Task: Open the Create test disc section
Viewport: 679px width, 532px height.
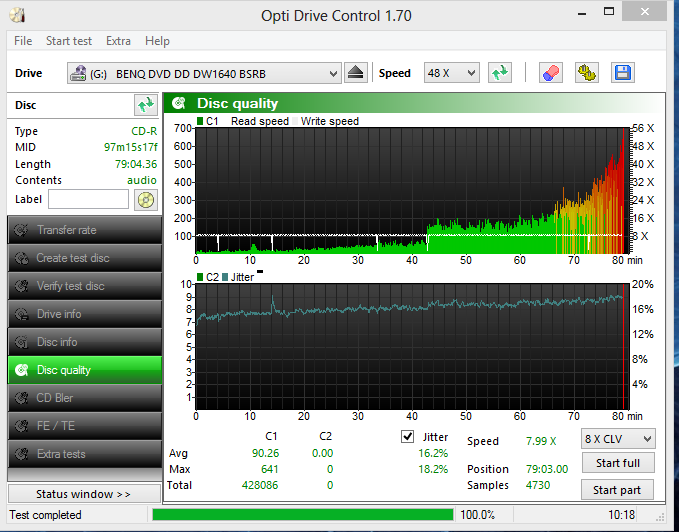Action: pyautogui.click(x=84, y=258)
